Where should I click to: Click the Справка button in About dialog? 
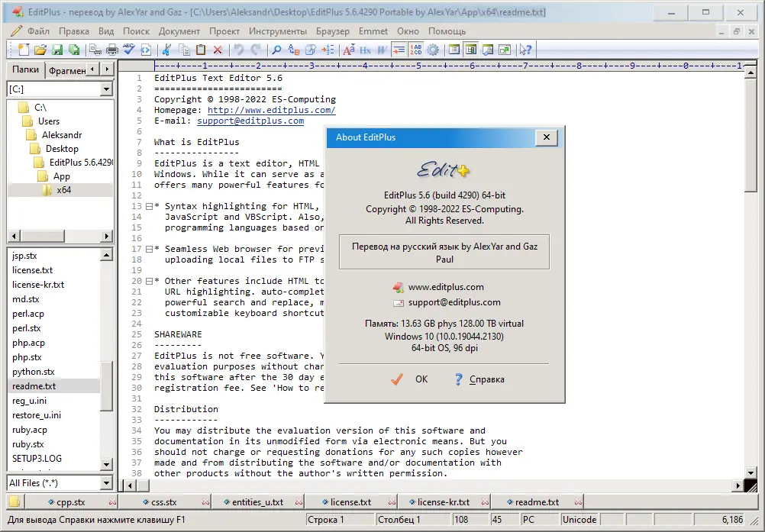coord(479,379)
